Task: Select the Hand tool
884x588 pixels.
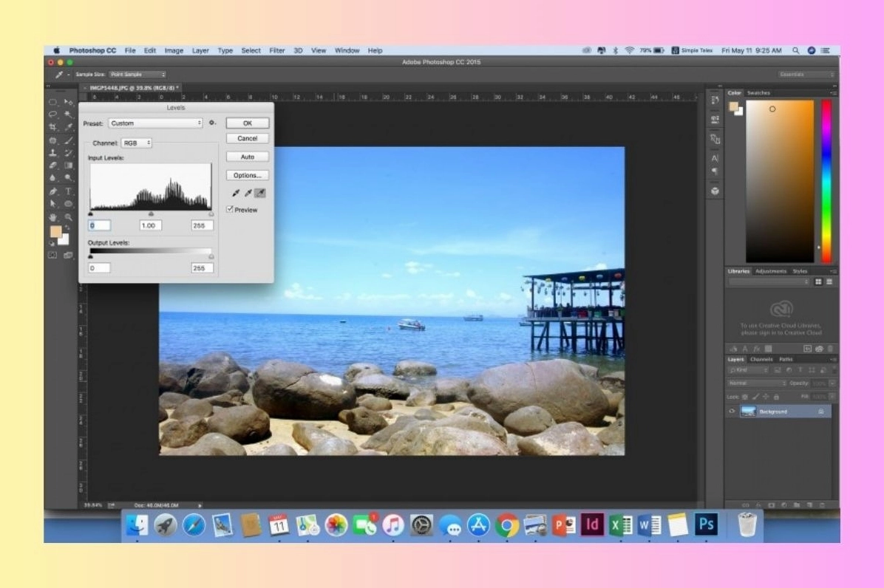Action: [53, 217]
